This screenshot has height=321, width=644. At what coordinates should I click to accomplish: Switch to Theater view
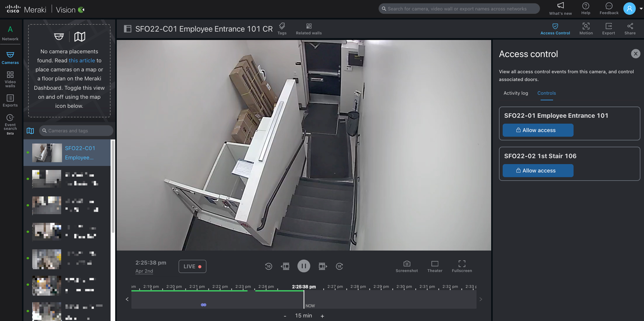[434, 266]
